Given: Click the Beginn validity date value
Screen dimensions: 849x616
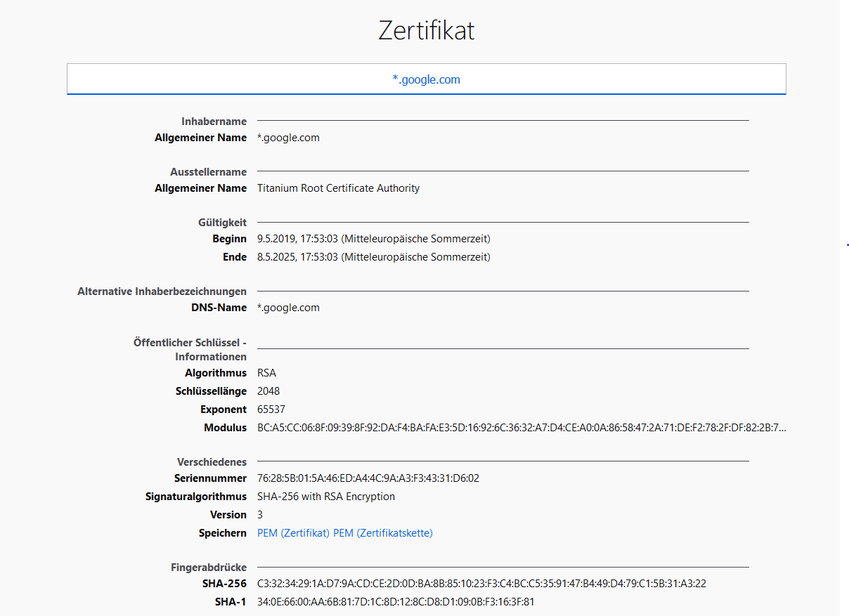Looking at the screenshot, I should point(373,239).
